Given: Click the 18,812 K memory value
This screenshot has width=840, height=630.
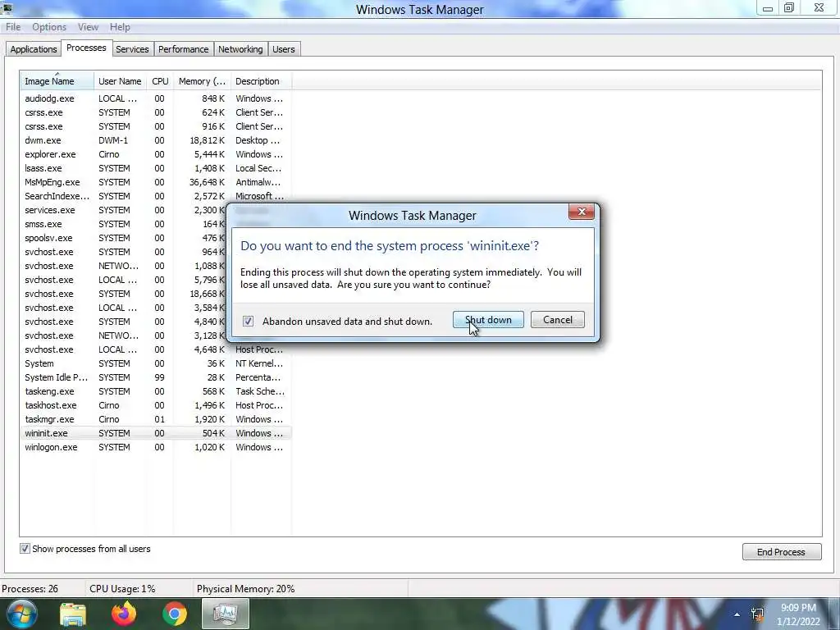Looking at the screenshot, I should pyautogui.click(x=207, y=140).
